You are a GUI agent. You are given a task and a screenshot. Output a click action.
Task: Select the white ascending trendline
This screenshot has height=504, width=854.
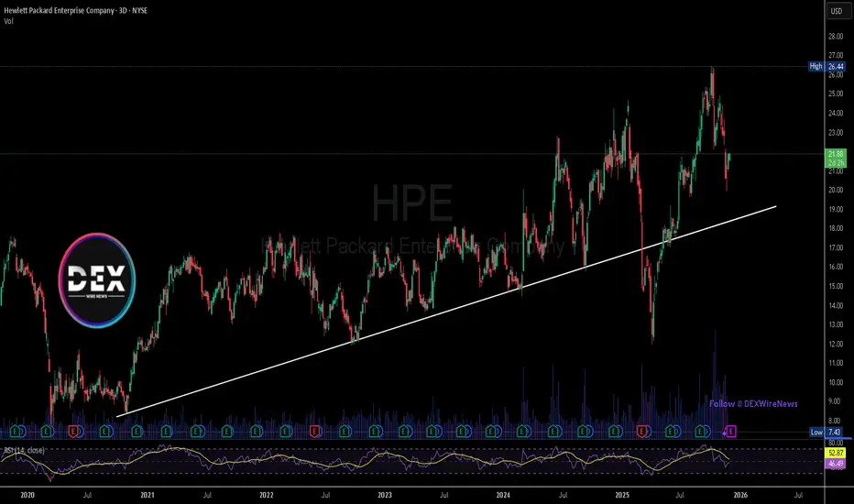(x=446, y=312)
